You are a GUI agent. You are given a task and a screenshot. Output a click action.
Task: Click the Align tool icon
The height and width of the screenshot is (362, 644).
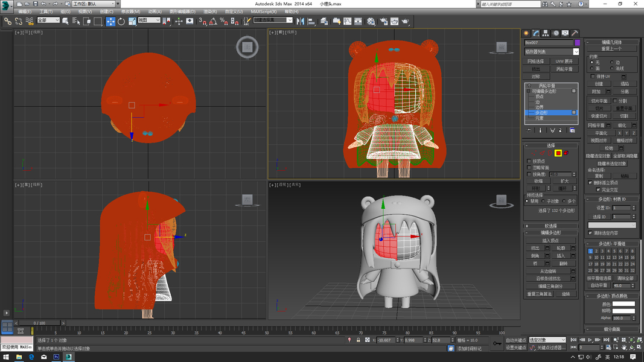pos(311,21)
